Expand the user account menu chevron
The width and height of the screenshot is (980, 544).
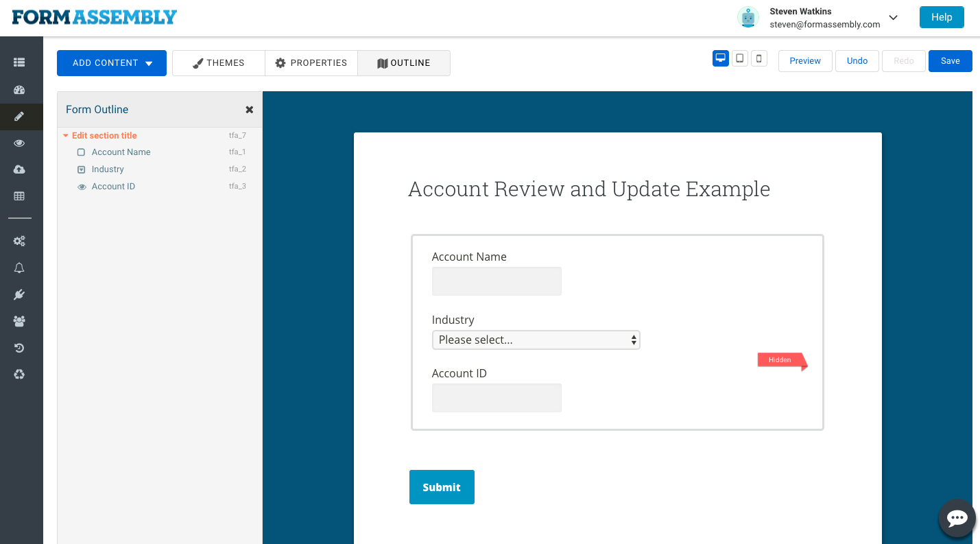(x=894, y=18)
